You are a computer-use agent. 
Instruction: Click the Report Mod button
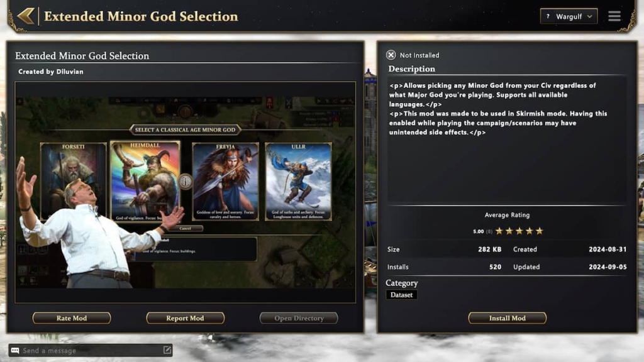(186, 318)
